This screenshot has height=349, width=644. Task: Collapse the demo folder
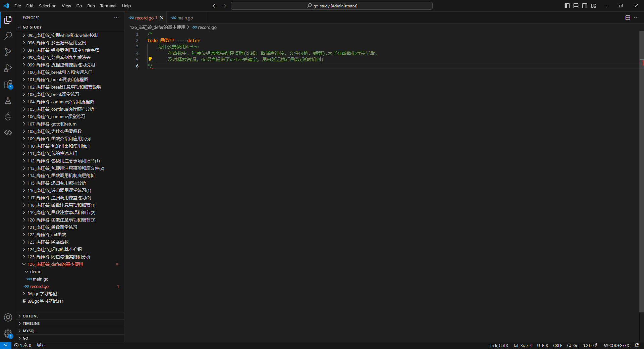(x=70, y=271)
